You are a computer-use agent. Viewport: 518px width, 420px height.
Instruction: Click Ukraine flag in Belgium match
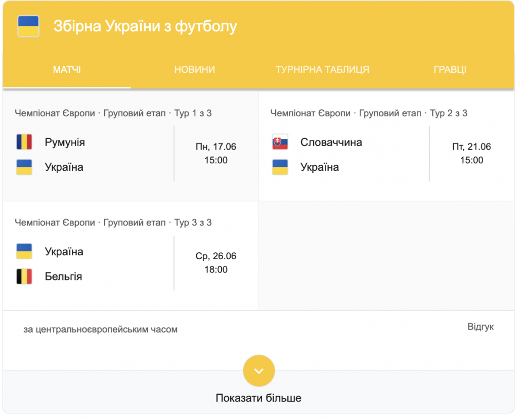(24, 251)
